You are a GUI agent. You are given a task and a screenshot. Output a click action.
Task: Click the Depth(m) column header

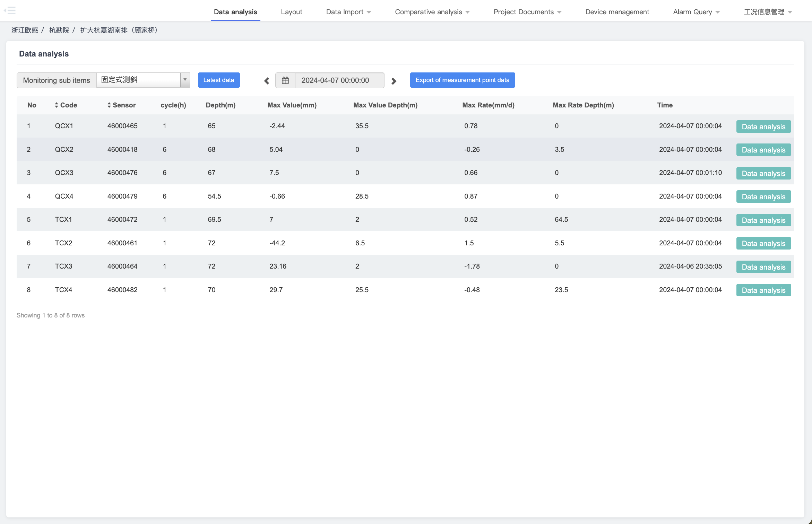[221, 105]
